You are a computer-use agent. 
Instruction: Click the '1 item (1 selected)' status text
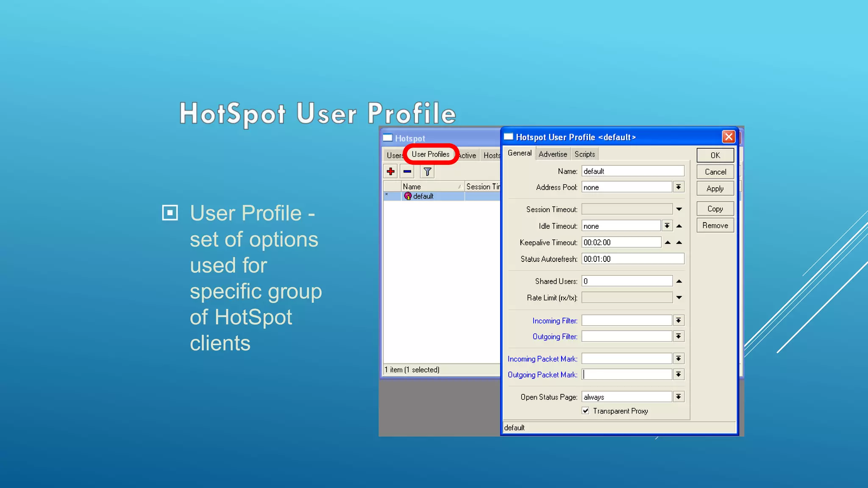(412, 370)
